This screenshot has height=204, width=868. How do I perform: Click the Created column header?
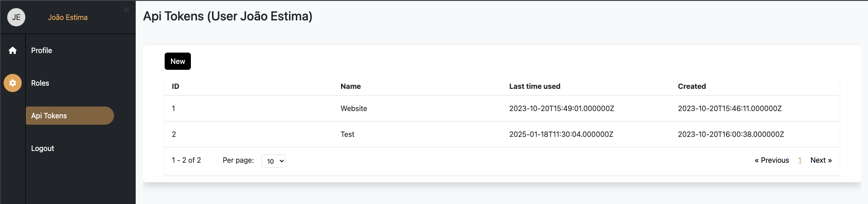coord(692,86)
